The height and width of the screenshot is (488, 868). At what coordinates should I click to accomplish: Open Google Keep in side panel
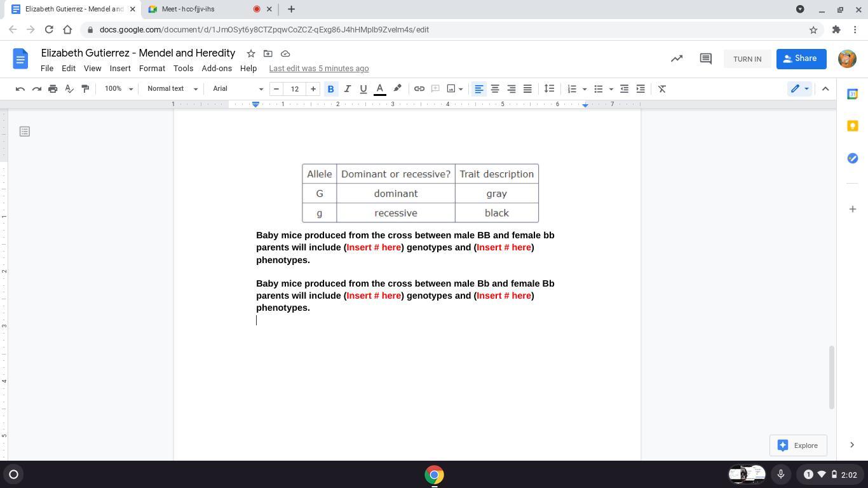853,126
